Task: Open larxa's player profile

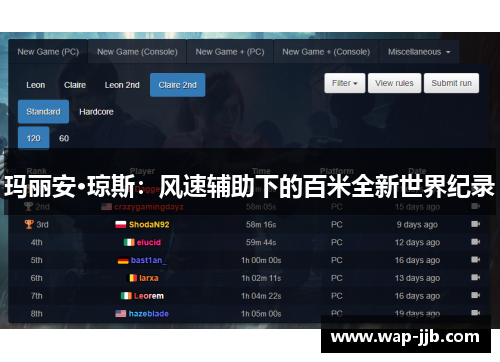Action: (149, 278)
